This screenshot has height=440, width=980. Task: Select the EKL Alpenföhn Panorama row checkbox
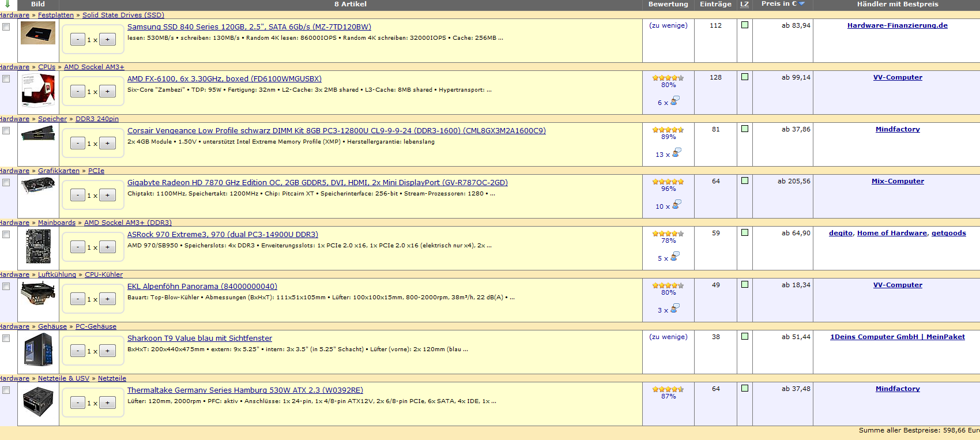(x=6, y=287)
